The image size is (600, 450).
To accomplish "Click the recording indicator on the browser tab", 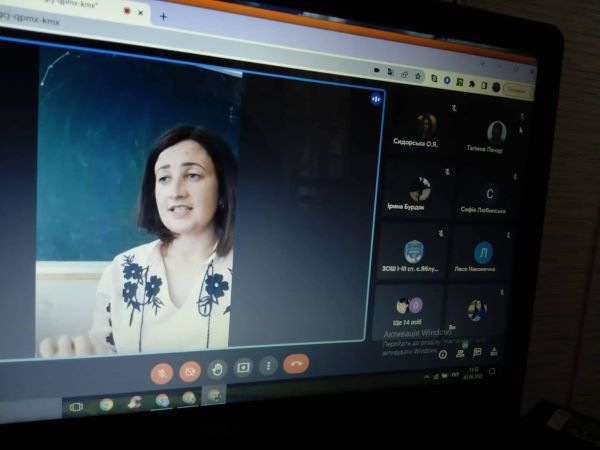I will (x=127, y=11).
